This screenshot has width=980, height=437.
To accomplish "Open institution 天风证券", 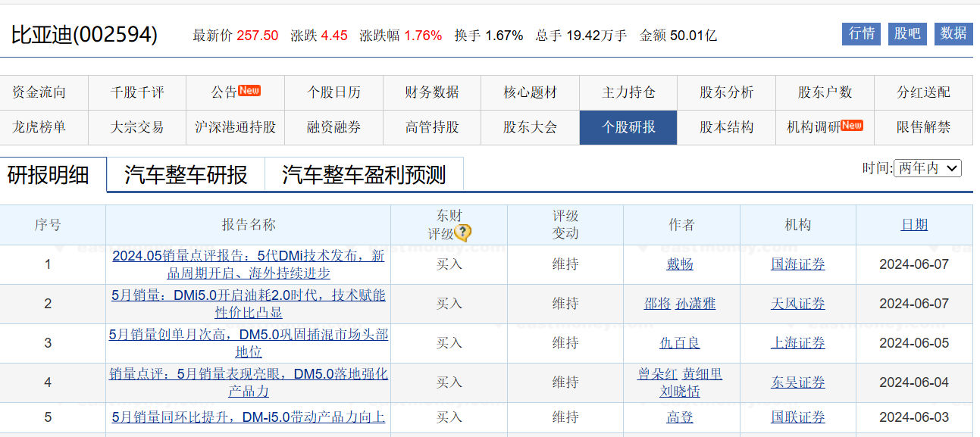I will point(798,304).
